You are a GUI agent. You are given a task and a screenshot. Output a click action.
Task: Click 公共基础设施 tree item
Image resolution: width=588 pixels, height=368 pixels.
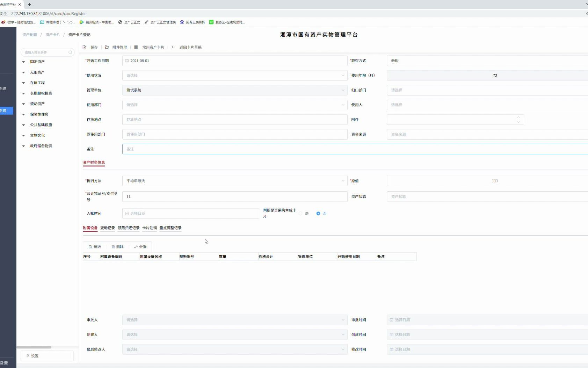[41, 125]
